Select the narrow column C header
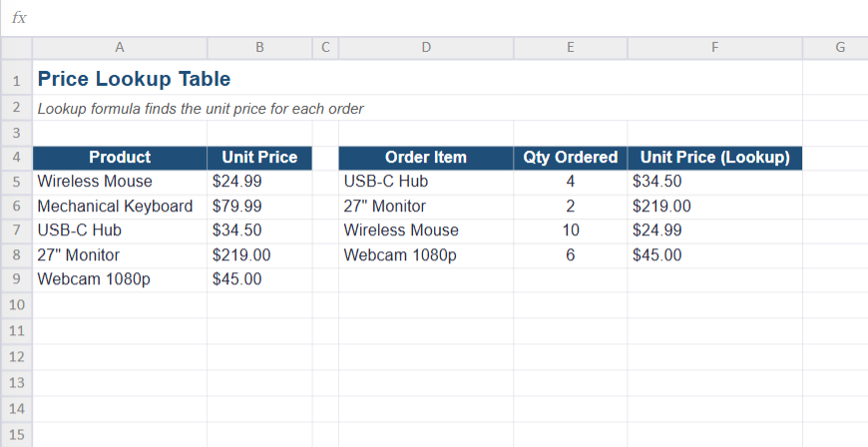 325,48
